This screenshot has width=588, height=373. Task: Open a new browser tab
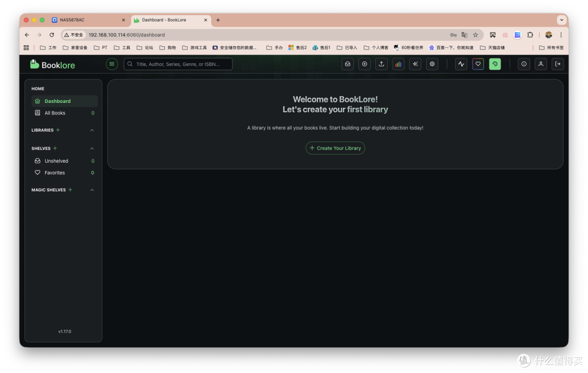(x=218, y=20)
